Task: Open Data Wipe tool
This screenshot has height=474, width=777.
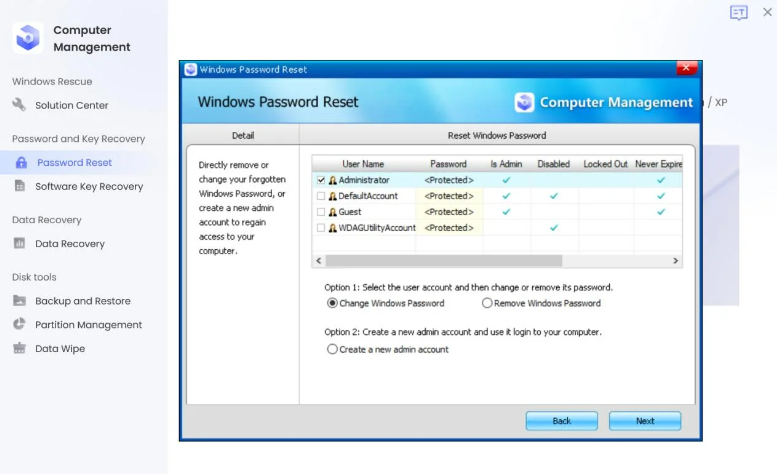Action: pos(60,348)
